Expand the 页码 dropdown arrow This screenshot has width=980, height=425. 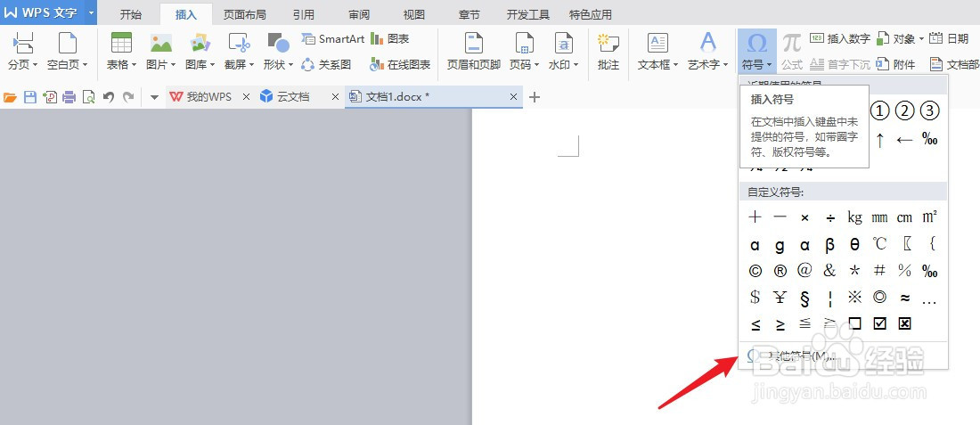click(x=537, y=65)
